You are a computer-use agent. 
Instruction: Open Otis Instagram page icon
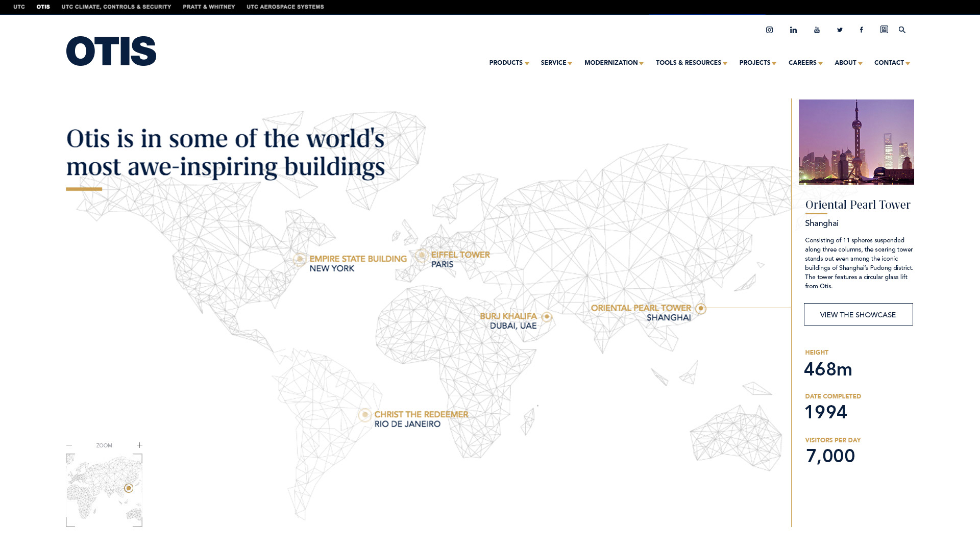[769, 30]
